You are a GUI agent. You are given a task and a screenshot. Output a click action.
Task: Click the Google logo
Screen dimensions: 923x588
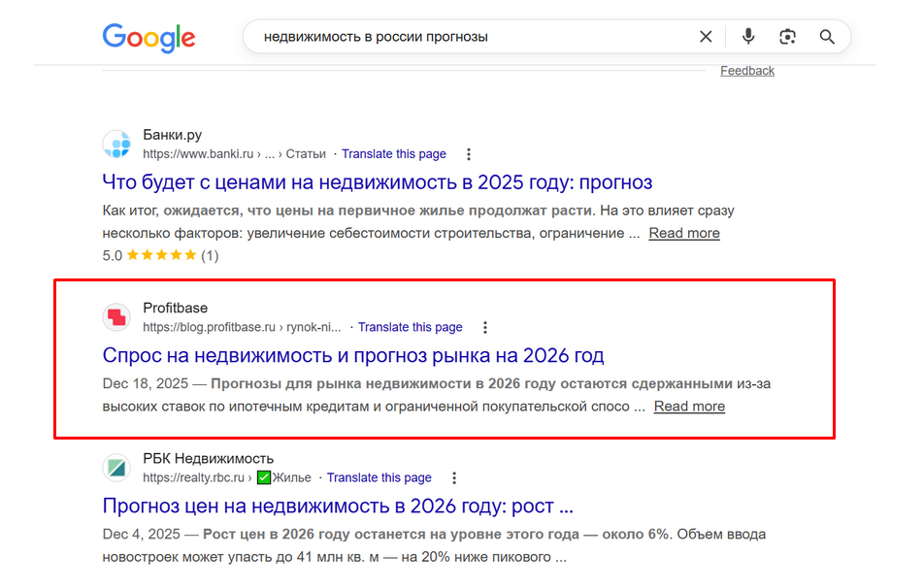148,37
